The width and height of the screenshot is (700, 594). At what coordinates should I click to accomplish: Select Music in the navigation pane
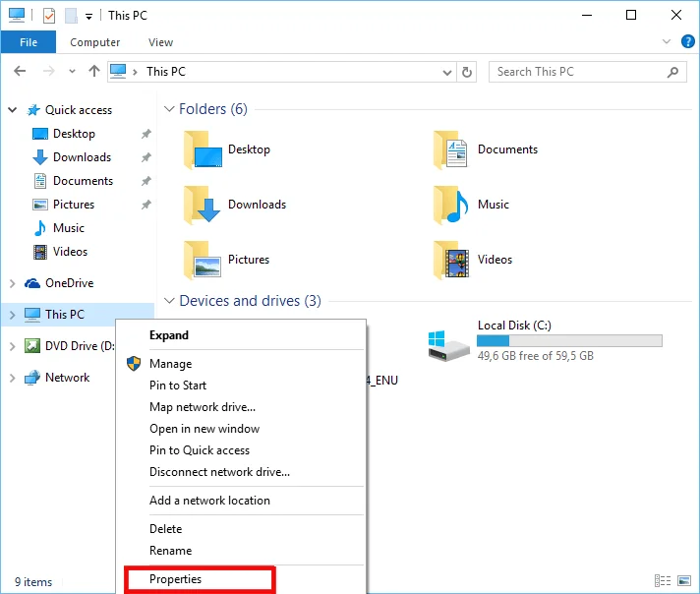(68, 228)
